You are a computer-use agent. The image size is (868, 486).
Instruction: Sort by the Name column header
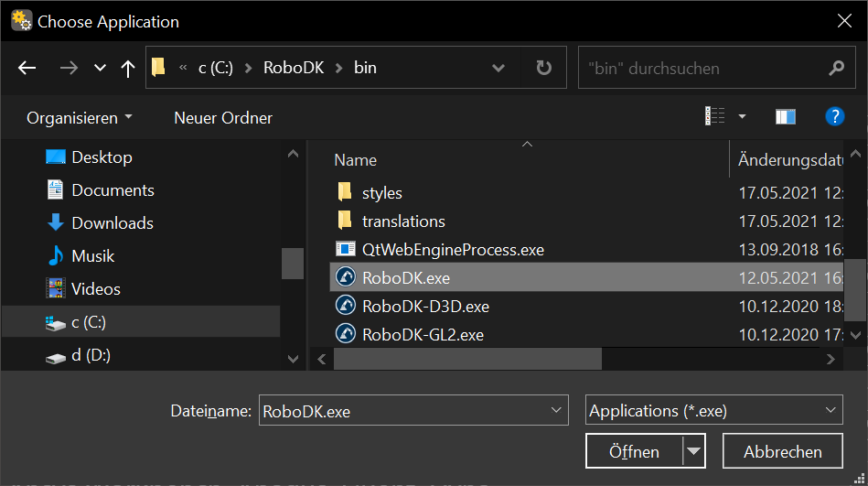coord(356,160)
